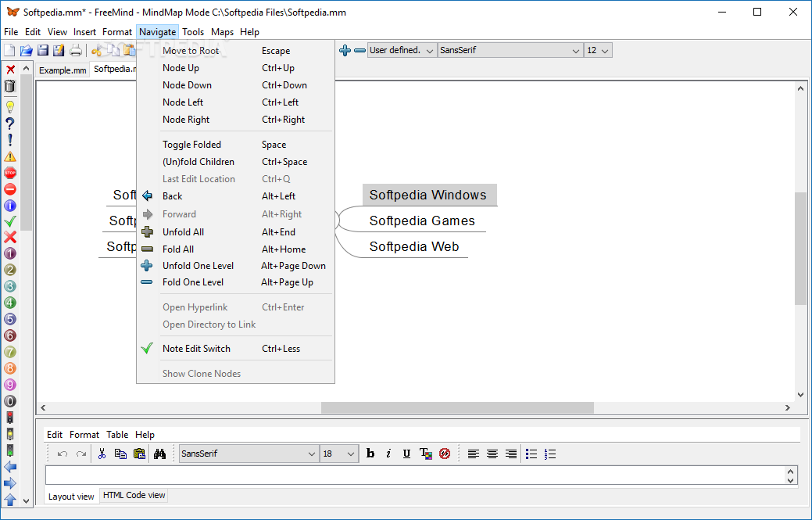
Task: Toggle bold in the note editor
Action: click(370, 454)
